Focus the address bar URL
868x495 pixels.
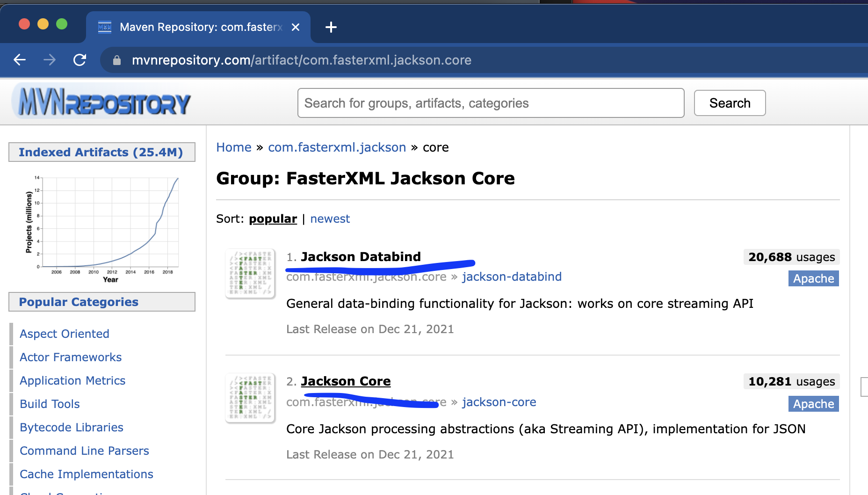(x=302, y=60)
